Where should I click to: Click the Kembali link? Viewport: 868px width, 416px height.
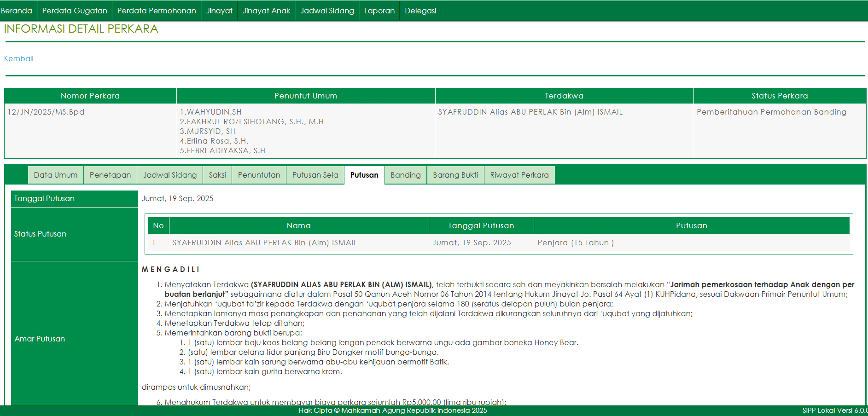(x=19, y=58)
